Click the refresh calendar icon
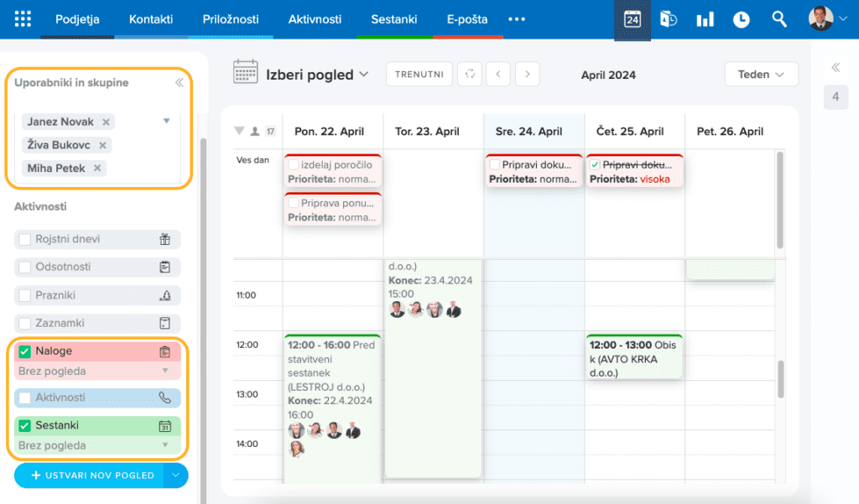 (x=470, y=75)
